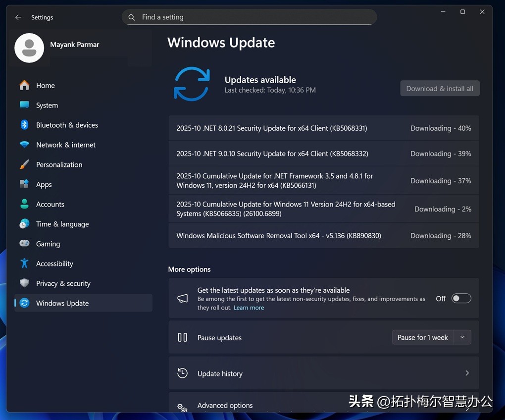Select the Bluetooth & devices icon
The width and height of the screenshot is (505, 420).
[x=24, y=125]
